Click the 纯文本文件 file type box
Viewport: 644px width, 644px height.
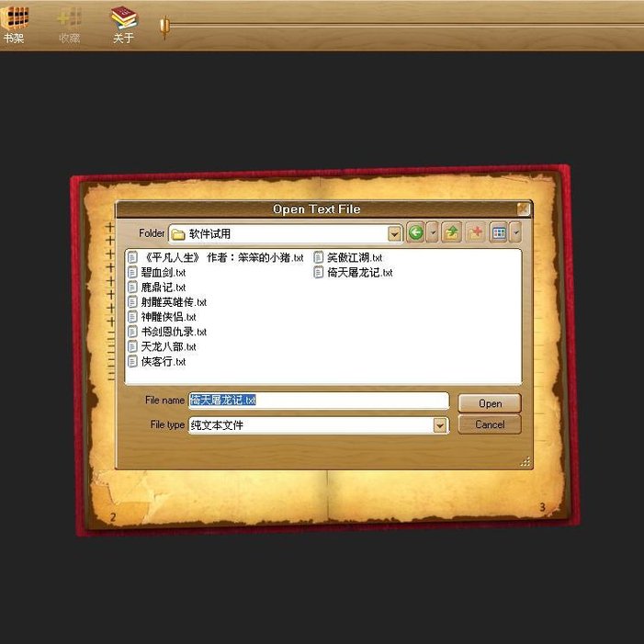319,425
